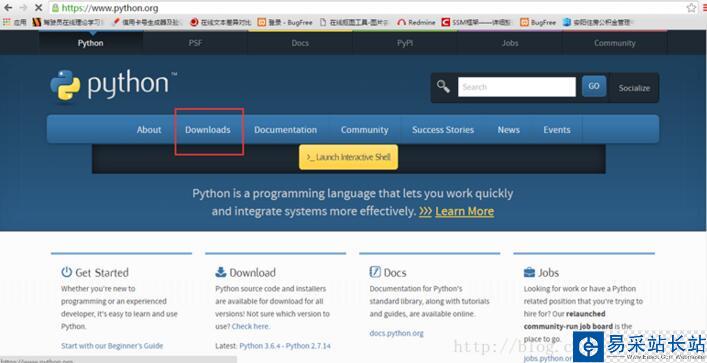Open the Python 3.6.4 download link
Image resolution: width=707 pixels, height=363 pixels.
pyautogui.click(x=261, y=346)
